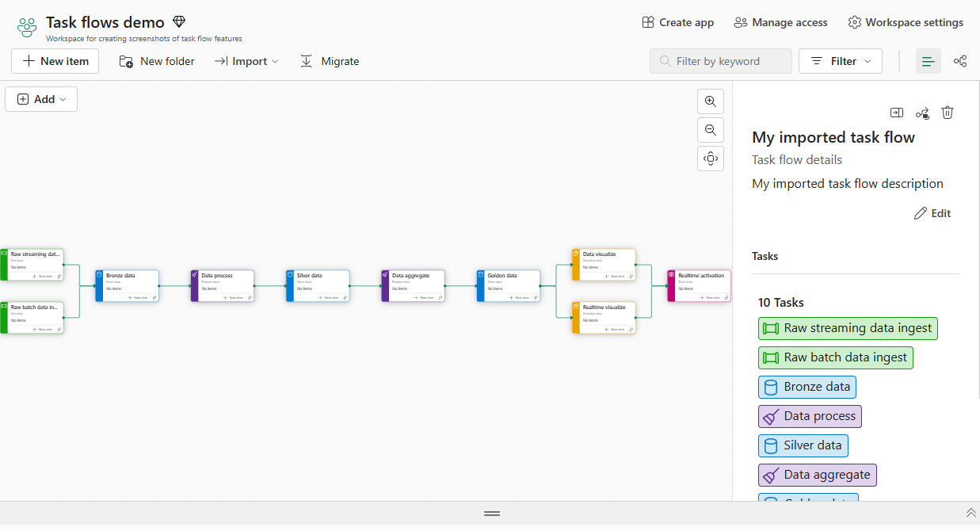Click the edit connections icon in details pane
The image size is (980, 531).
[x=921, y=113]
